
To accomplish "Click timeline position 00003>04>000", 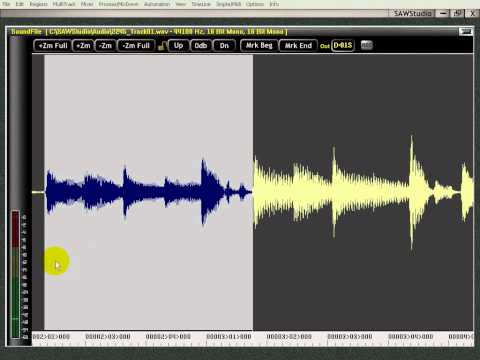I will [410, 337].
